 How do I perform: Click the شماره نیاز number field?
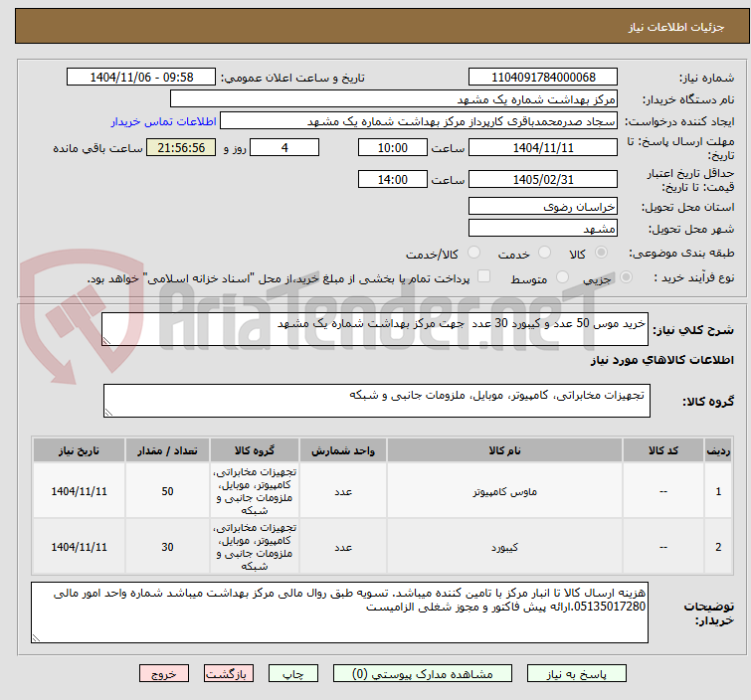tap(543, 78)
